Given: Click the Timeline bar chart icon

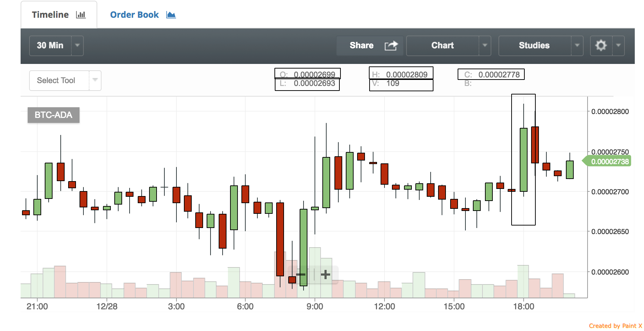Looking at the screenshot, I should point(81,15).
